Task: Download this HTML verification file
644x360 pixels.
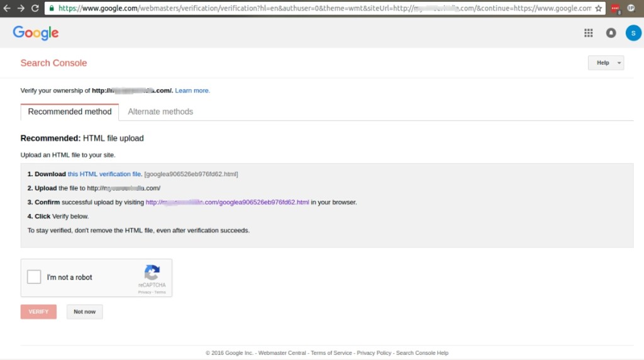Action: pyautogui.click(x=104, y=174)
